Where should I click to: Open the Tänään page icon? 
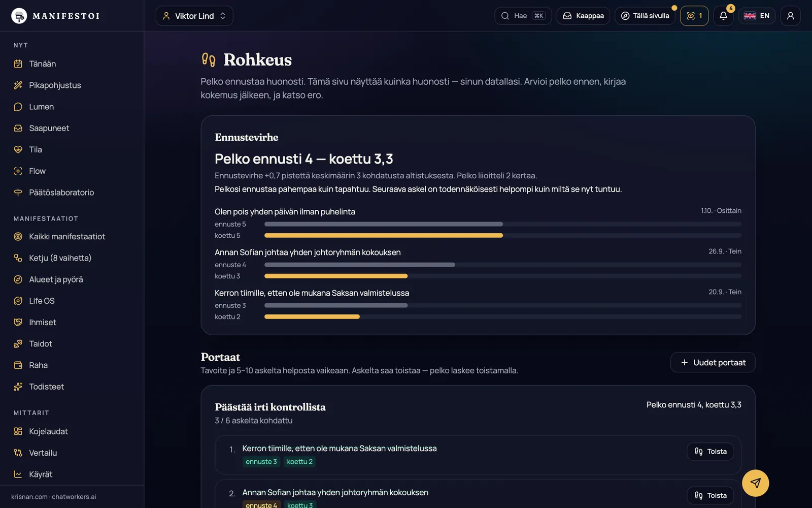[x=18, y=64]
